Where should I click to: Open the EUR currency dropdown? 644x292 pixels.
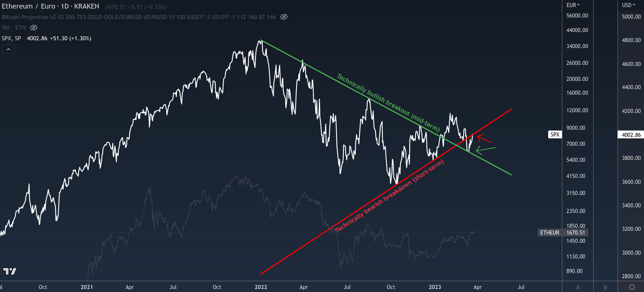(x=573, y=5)
